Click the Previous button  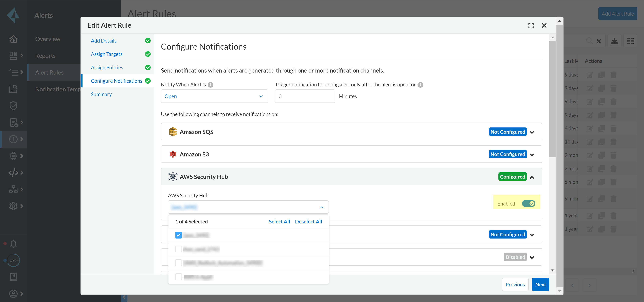(515, 285)
